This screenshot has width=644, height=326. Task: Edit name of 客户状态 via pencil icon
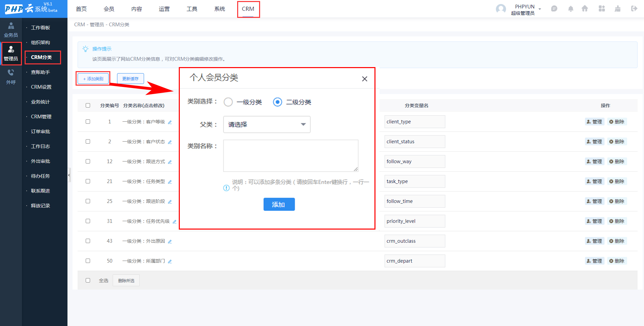[170, 142]
